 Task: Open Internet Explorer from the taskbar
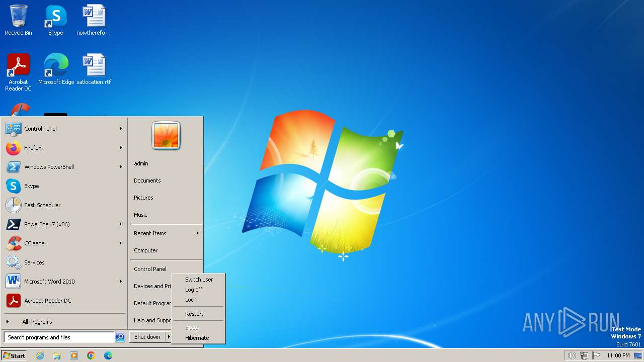coord(40,355)
